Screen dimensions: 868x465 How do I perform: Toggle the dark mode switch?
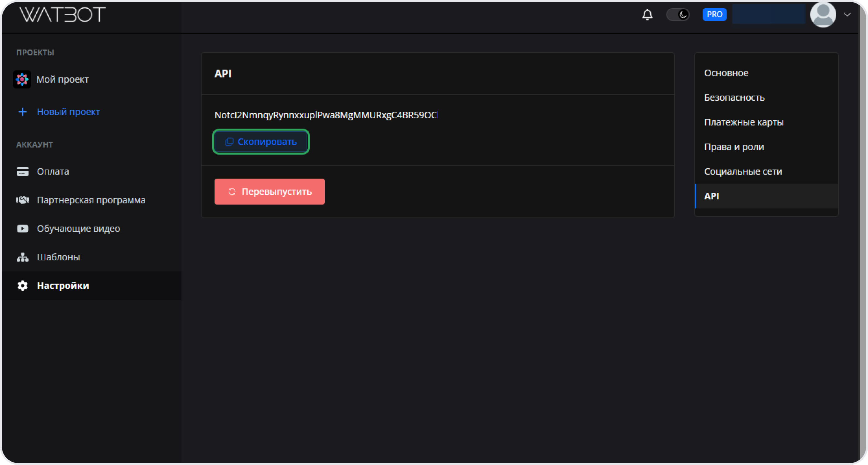(678, 15)
